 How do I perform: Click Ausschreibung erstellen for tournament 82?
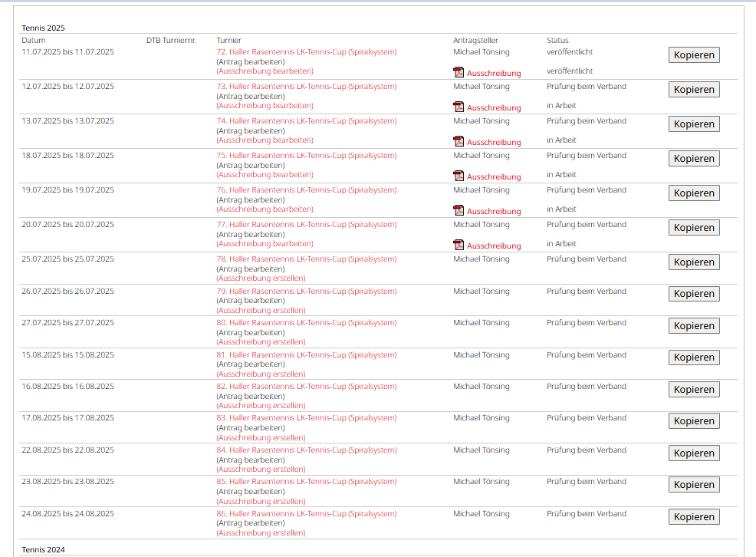(261, 406)
